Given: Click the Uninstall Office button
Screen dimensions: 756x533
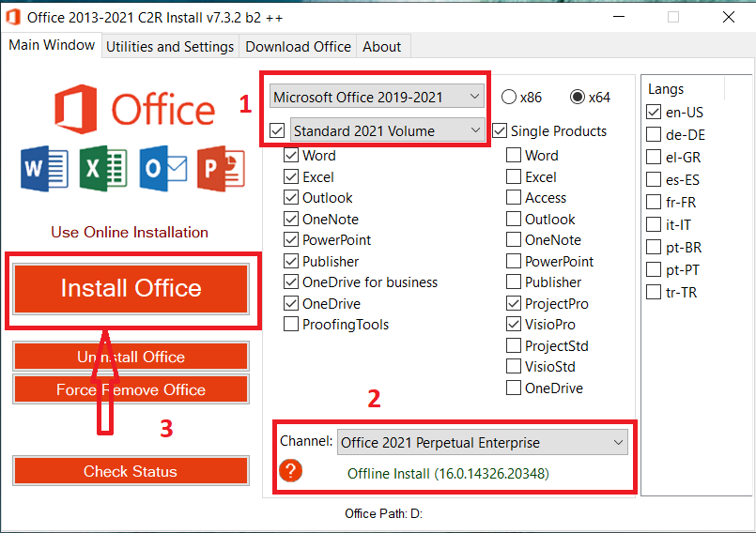Looking at the screenshot, I should coord(131,357).
